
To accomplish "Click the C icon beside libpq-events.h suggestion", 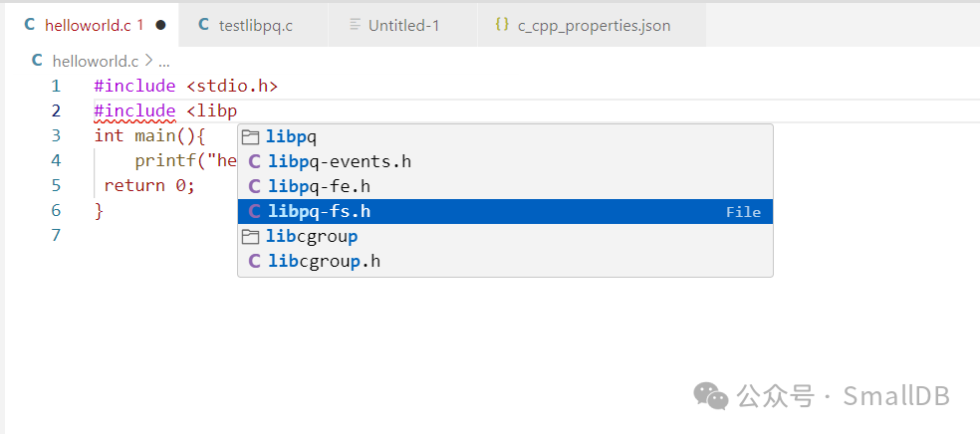I will point(254,161).
